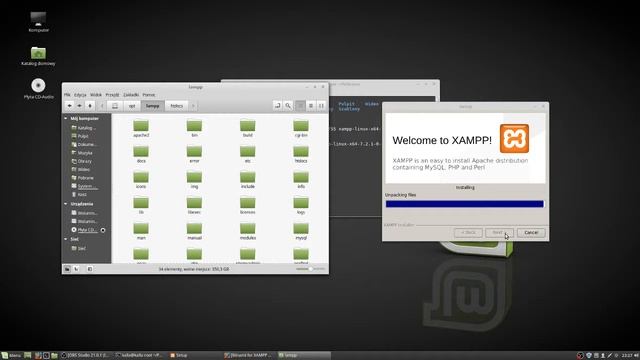The image size is (640, 360).
Task: Open Katalog home in sidebar
Action: [84, 128]
